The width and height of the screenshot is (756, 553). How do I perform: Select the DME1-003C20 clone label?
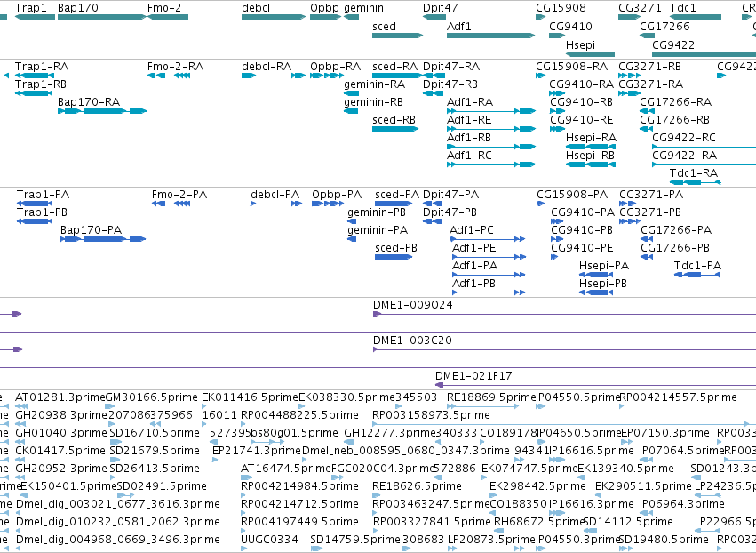[x=412, y=341]
